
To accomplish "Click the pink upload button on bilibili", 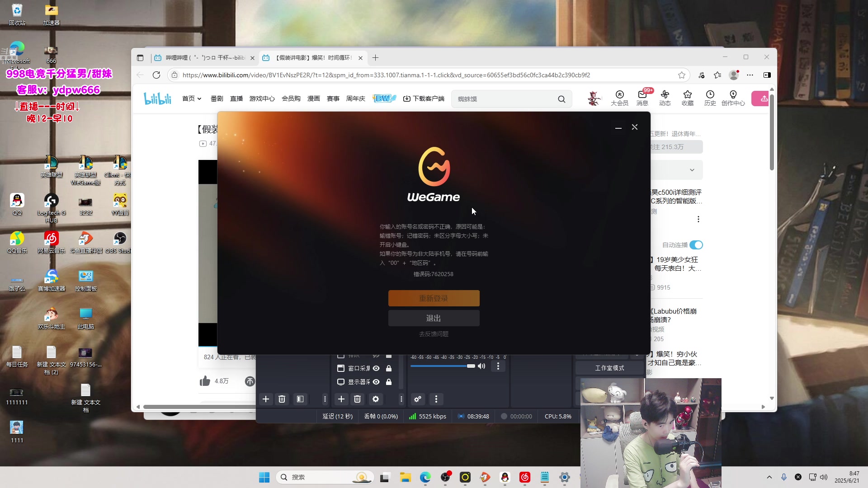I will (761, 99).
